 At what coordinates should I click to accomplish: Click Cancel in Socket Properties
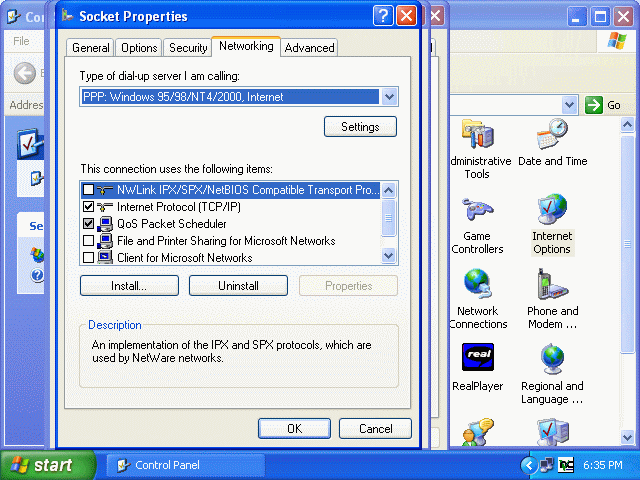[376, 429]
